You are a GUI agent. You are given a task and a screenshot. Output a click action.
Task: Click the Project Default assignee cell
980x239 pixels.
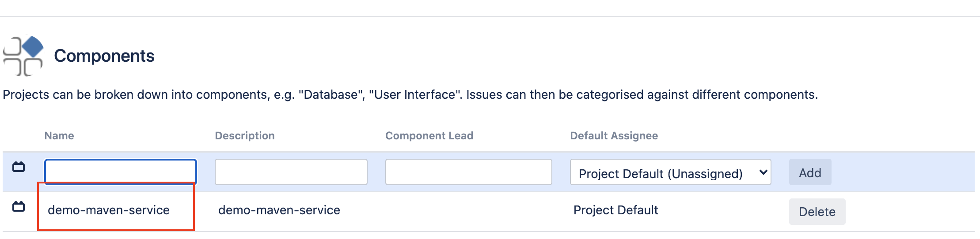615,210
